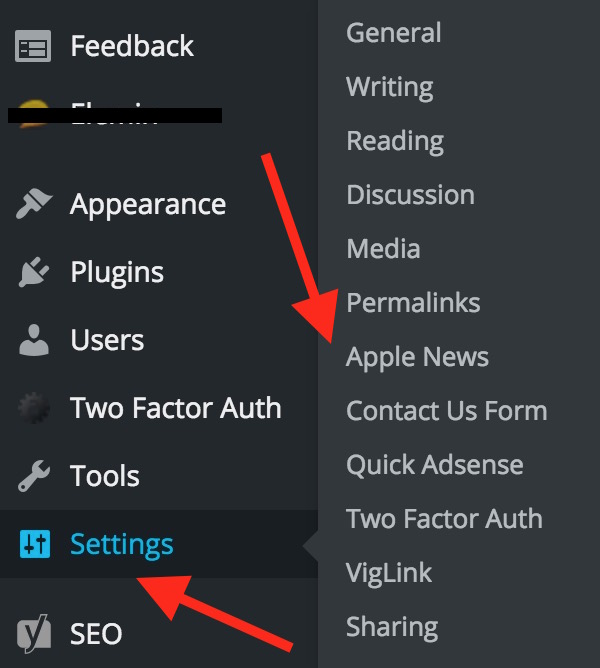Choose Permalinks from the submenu
The image size is (600, 668).
coord(413,303)
